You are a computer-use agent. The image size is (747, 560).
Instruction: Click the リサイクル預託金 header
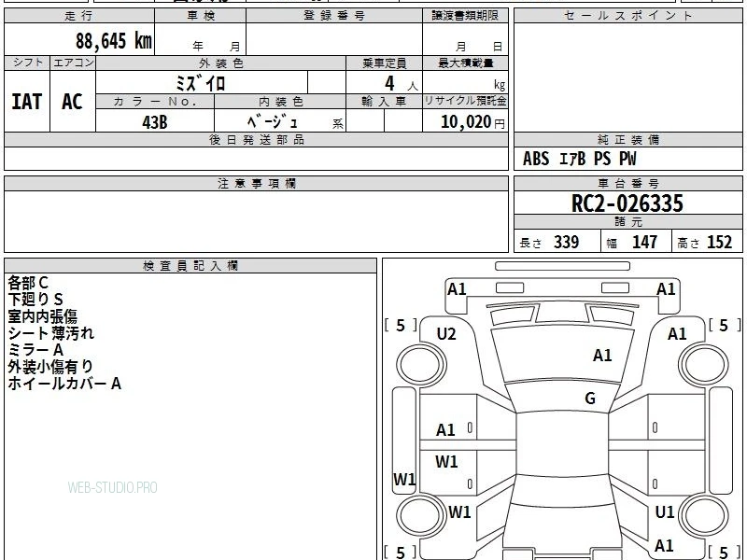coord(465,101)
